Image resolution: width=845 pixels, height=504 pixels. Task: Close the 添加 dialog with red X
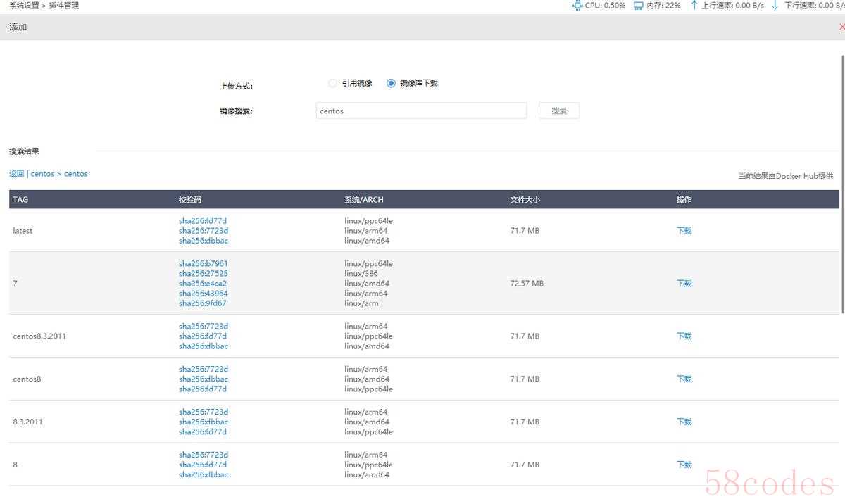[x=841, y=27]
